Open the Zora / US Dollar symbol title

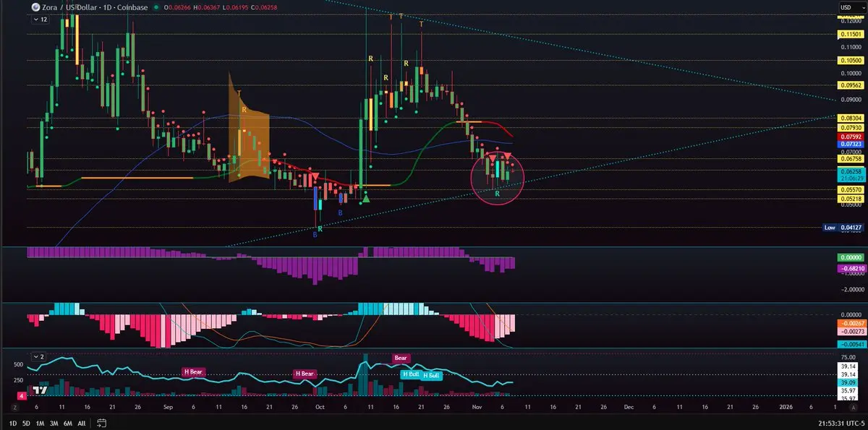click(x=94, y=7)
